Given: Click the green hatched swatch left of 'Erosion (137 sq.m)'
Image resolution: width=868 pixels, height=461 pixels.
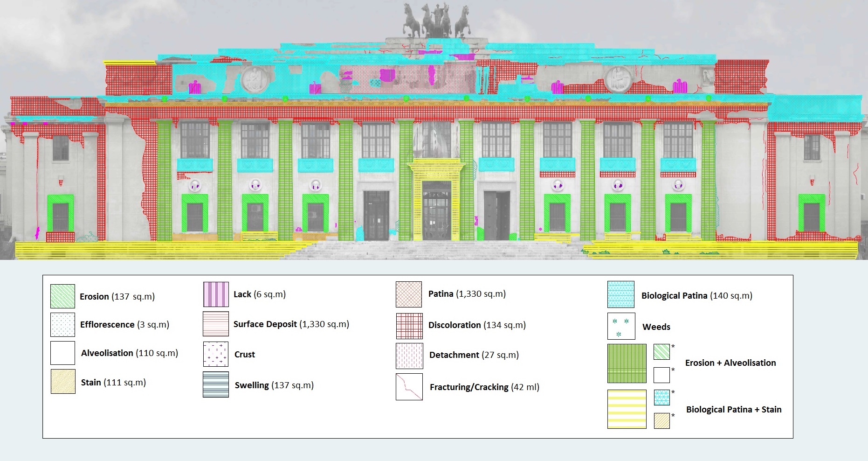Looking at the screenshot, I should point(62,296).
